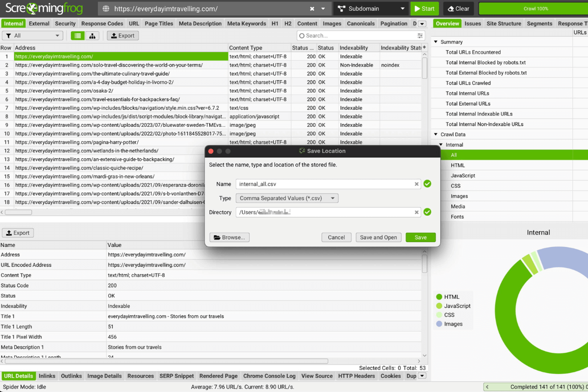Click the file Name input field
Image resolution: width=588 pixels, height=392 pixels.
[323, 184]
